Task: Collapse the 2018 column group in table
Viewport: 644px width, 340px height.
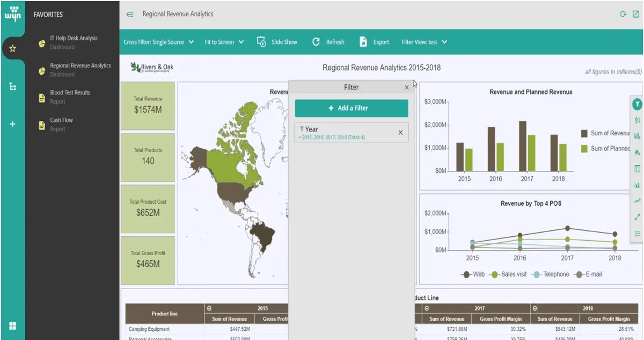Action: coord(535,309)
